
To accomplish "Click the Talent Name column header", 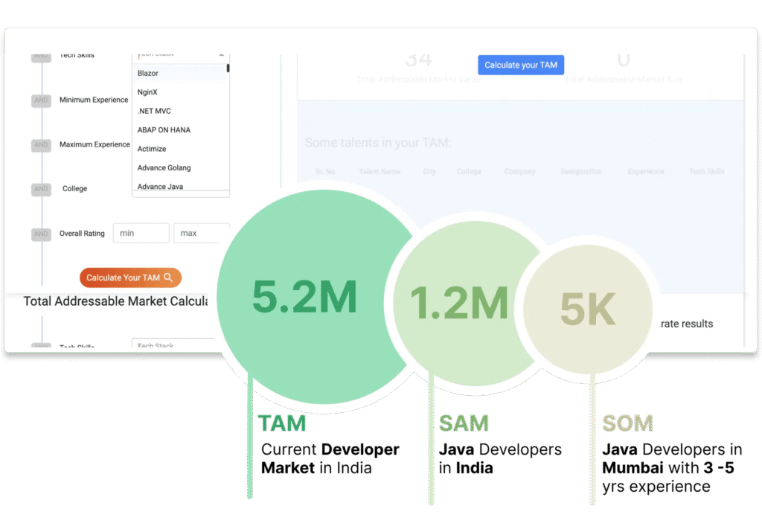I will 380,172.
